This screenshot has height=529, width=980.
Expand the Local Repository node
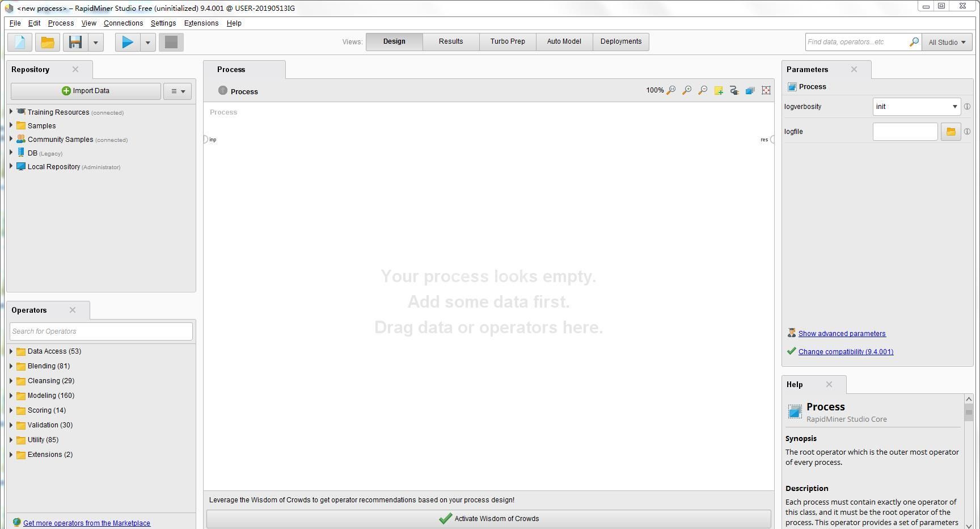coord(11,166)
